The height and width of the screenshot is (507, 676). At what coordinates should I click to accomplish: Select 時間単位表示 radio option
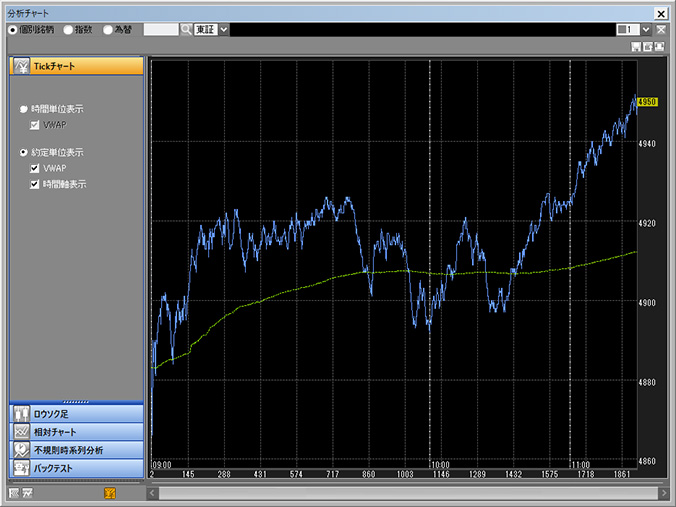coord(24,109)
